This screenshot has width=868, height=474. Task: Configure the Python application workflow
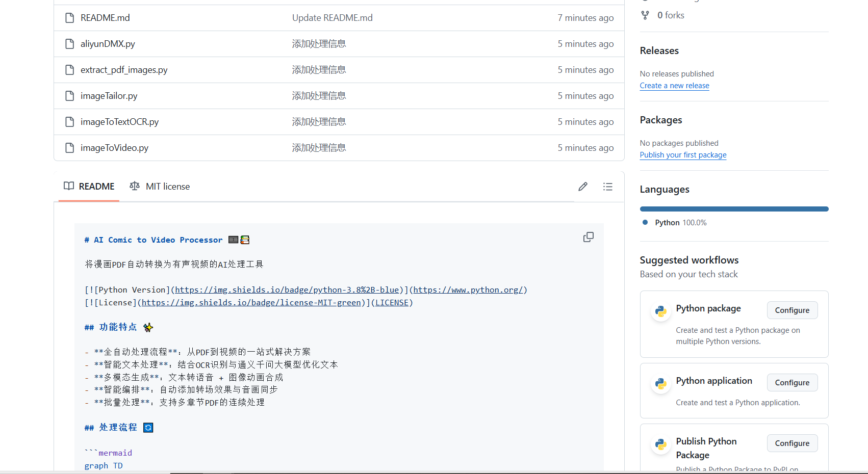click(x=792, y=383)
